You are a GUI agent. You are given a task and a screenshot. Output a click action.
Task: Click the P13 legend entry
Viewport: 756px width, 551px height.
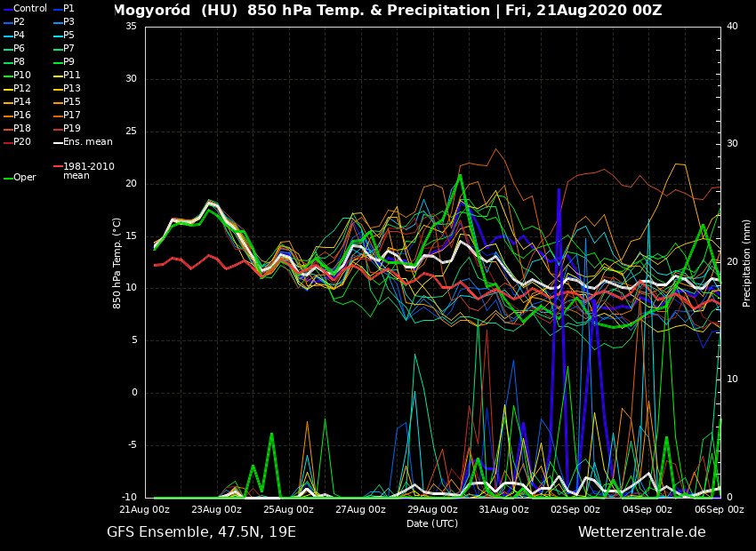(72, 89)
